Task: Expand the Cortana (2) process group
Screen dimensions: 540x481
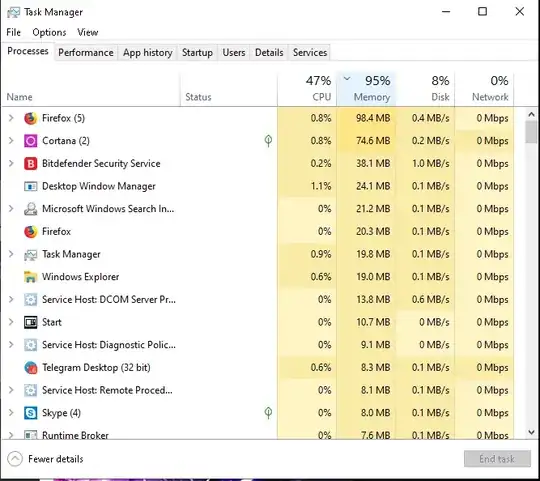Action: pyautogui.click(x=11, y=141)
